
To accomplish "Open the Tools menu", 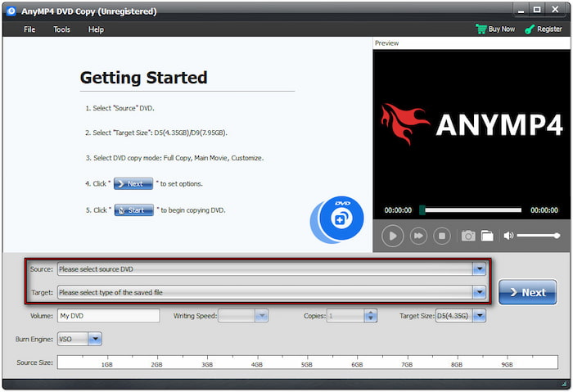I will click(62, 29).
